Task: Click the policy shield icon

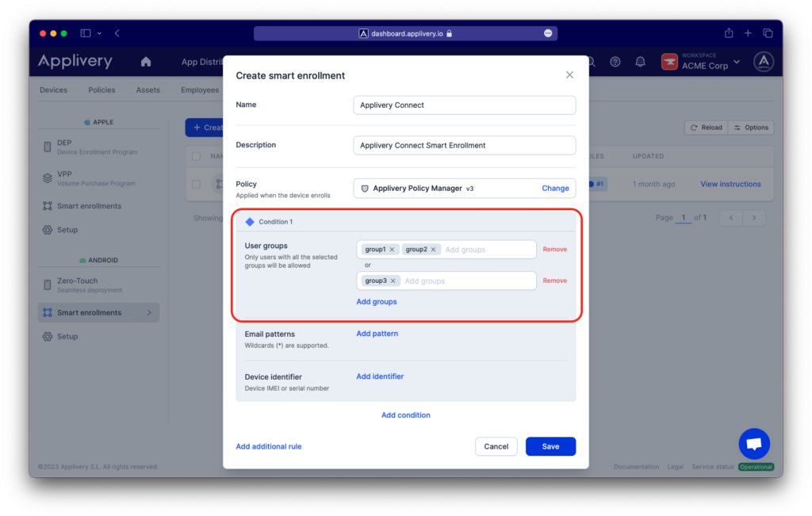Action: [x=365, y=189]
